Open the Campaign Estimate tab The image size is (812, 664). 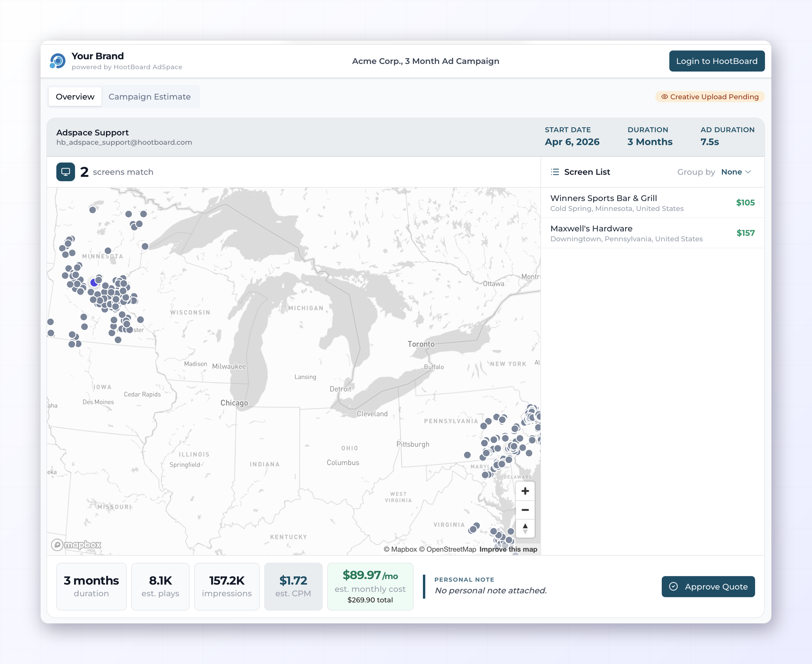[150, 97]
